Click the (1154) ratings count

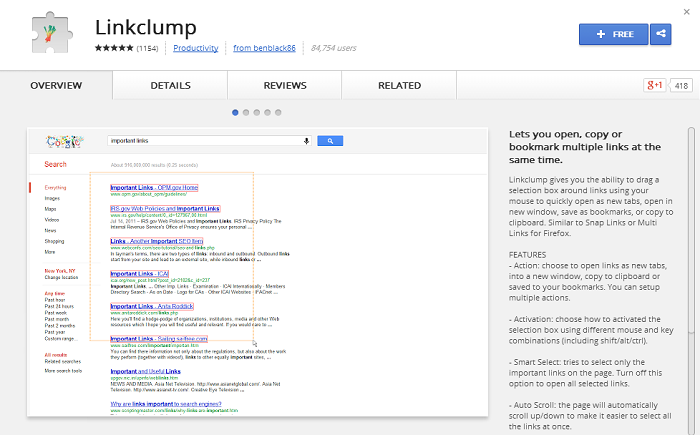coord(147,48)
